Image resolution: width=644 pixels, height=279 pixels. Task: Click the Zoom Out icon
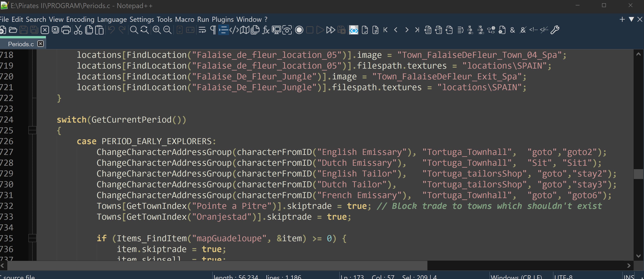[x=167, y=30]
